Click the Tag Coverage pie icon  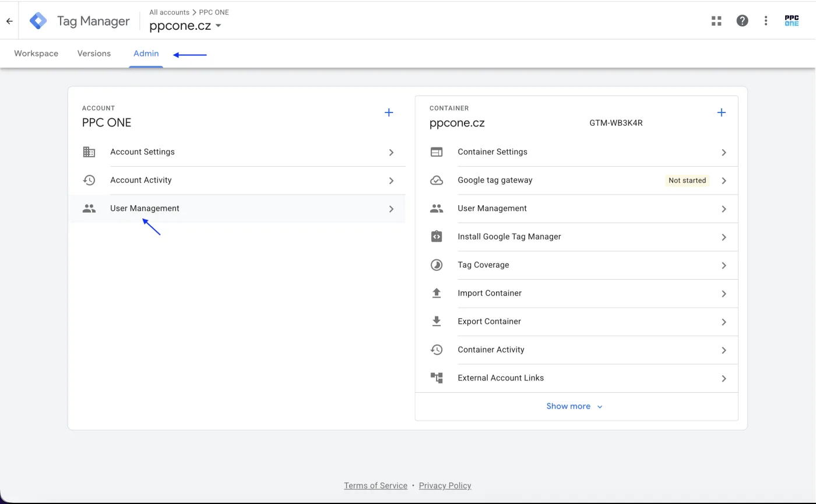point(437,265)
